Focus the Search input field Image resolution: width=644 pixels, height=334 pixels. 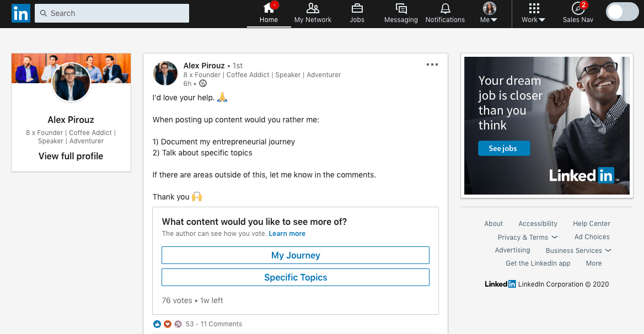[112, 13]
